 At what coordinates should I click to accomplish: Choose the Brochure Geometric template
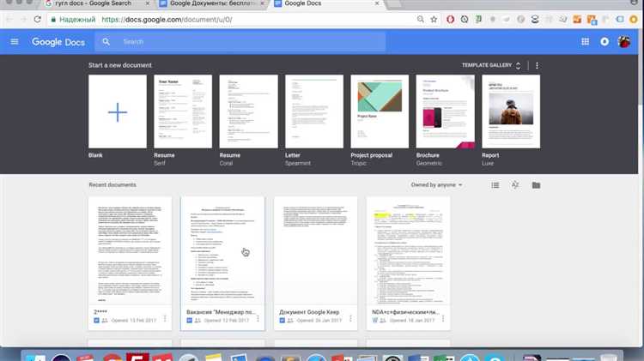[445, 111]
